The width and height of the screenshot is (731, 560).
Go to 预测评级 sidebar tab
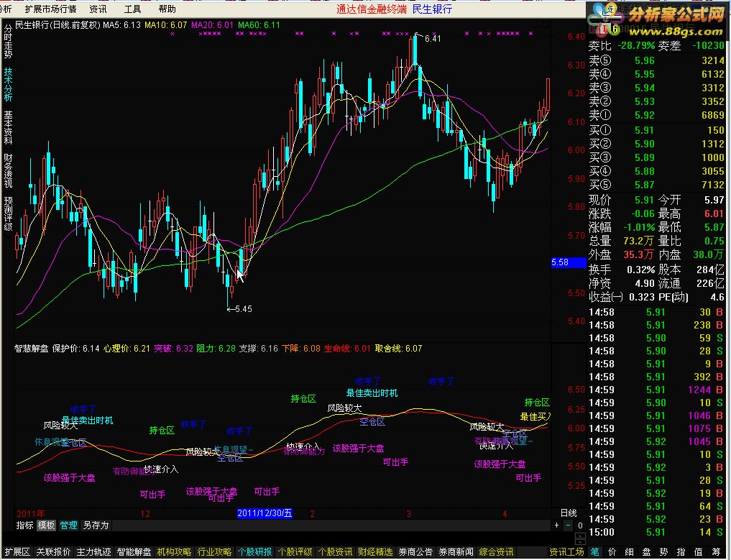click(x=8, y=214)
